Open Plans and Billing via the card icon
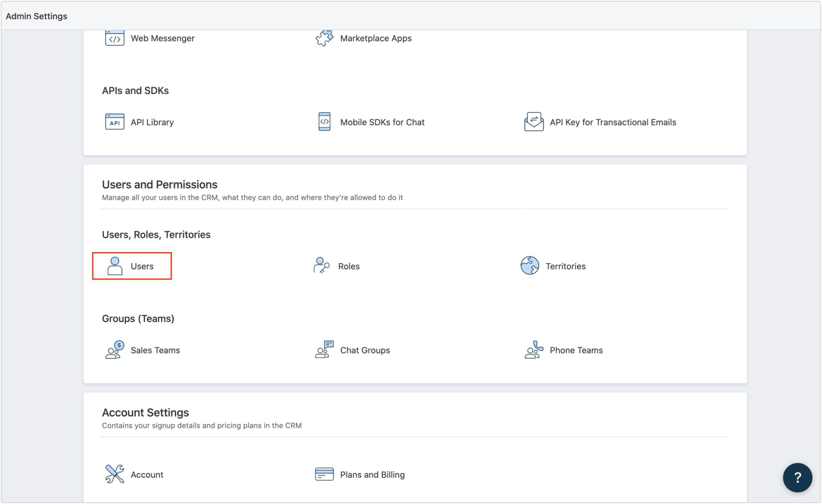The height and width of the screenshot is (504, 822). tap(324, 474)
